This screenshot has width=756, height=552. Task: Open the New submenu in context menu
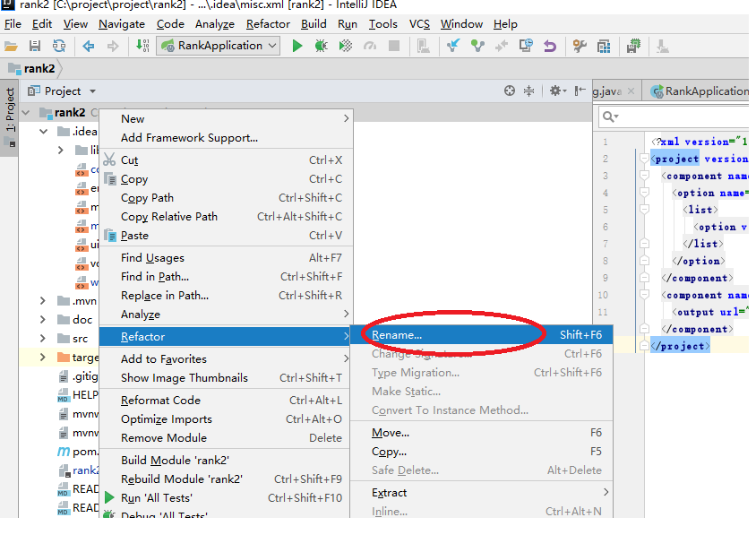[x=226, y=118]
